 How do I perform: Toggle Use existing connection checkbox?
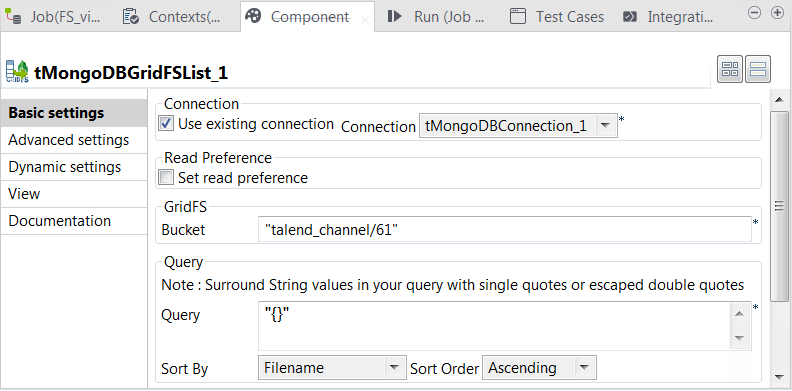point(166,123)
